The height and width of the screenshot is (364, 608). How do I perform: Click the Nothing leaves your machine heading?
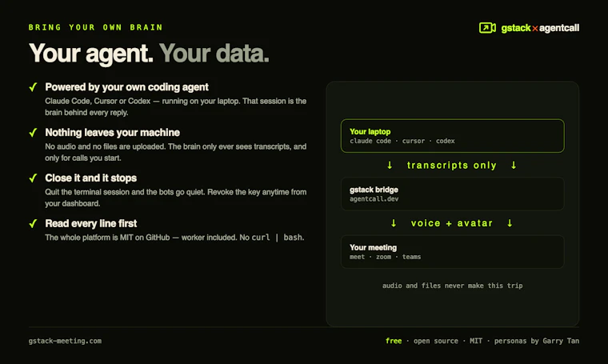point(113,133)
